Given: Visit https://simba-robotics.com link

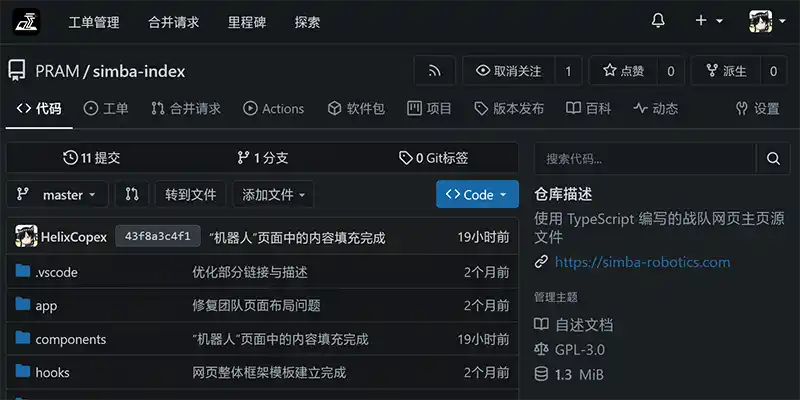Looking at the screenshot, I should (642, 262).
